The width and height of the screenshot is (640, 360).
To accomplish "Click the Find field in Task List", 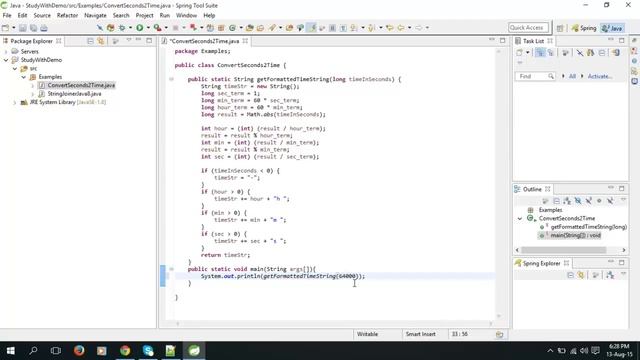I will [x=535, y=76].
